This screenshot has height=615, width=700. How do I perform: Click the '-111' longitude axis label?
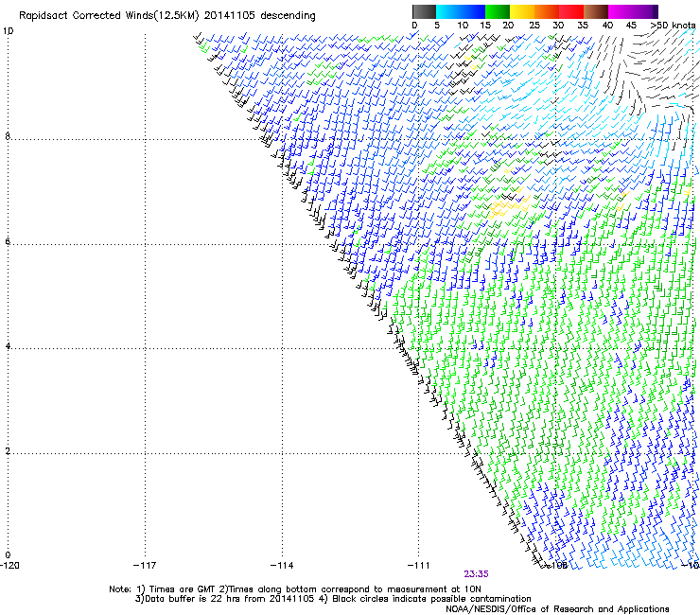coord(419,566)
